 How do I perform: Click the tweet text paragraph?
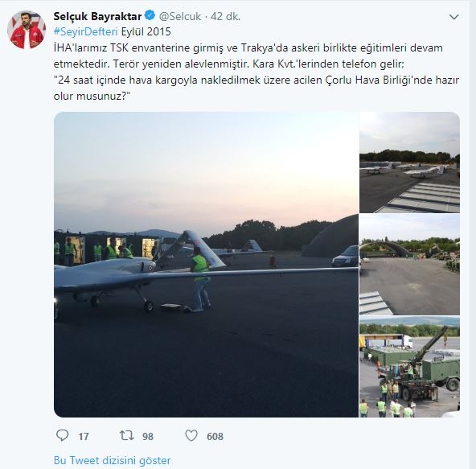(x=256, y=72)
